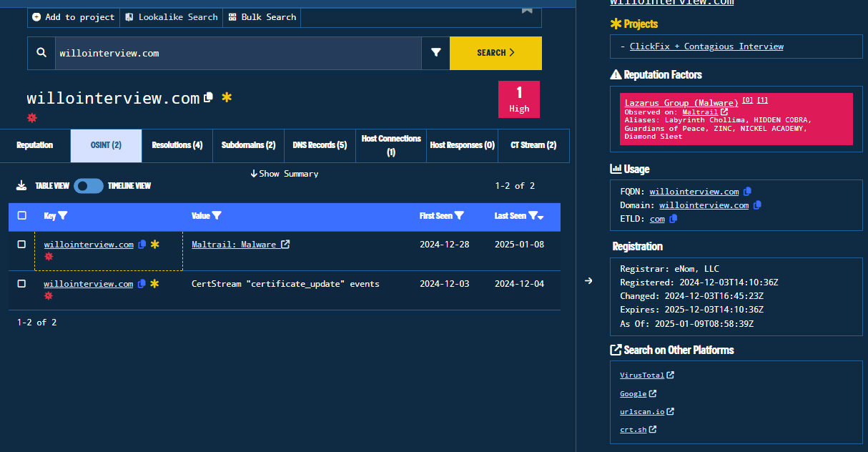Click the key link in CertStream events row
Viewport: 868px width, 452px height.
pyautogui.click(x=89, y=284)
